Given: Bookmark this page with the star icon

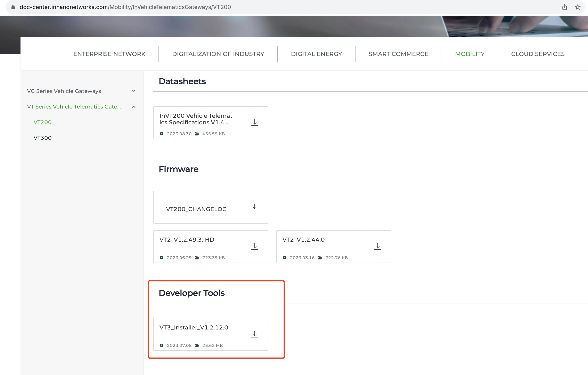Looking at the screenshot, I should pos(578,7).
